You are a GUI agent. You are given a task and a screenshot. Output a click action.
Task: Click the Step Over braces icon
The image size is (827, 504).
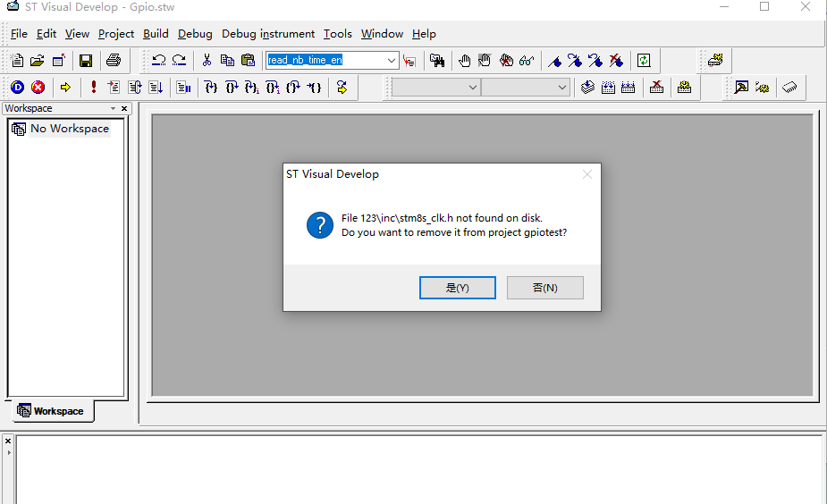click(232, 87)
